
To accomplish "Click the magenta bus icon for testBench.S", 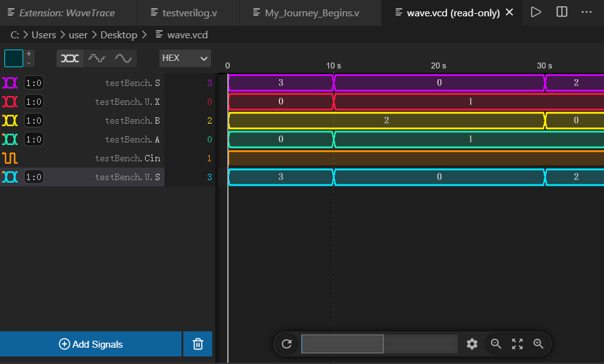I will point(10,83).
